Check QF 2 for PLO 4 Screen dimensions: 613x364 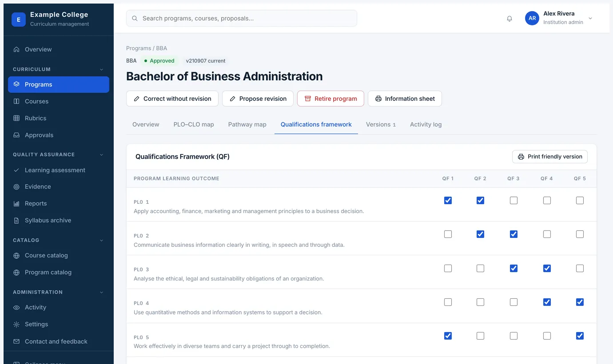pos(480,302)
